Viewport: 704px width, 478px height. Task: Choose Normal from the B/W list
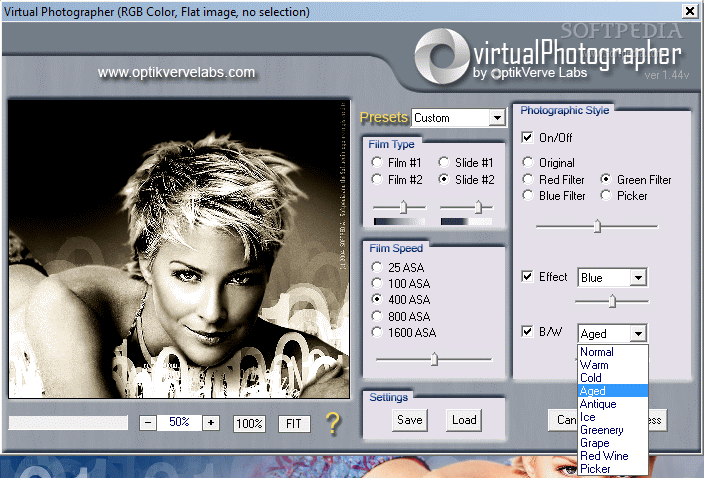[613, 352]
